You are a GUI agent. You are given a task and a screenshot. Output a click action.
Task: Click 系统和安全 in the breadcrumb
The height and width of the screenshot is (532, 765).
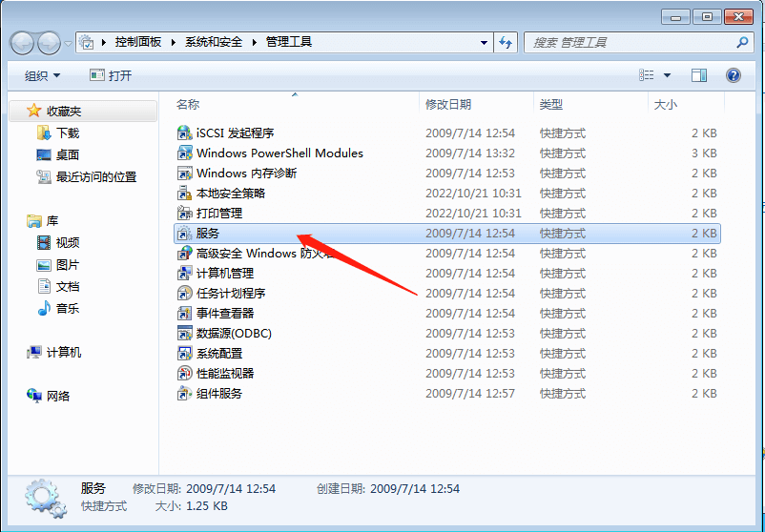[214, 42]
